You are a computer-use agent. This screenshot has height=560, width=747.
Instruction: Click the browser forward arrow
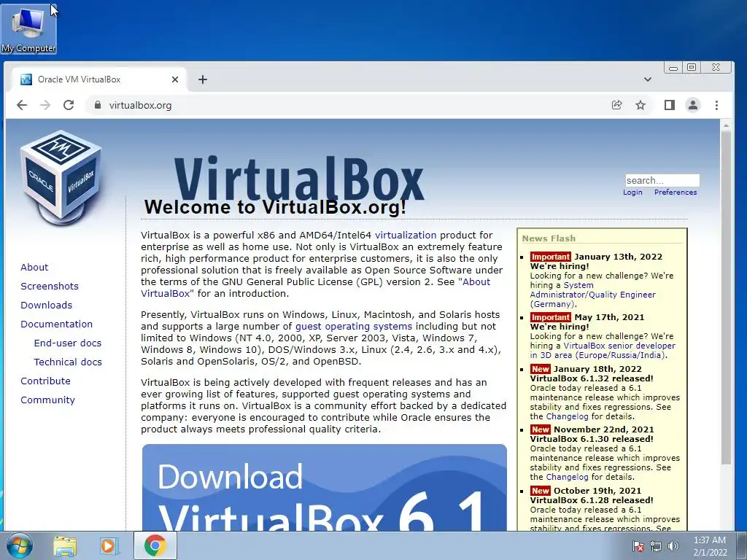coord(45,105)
